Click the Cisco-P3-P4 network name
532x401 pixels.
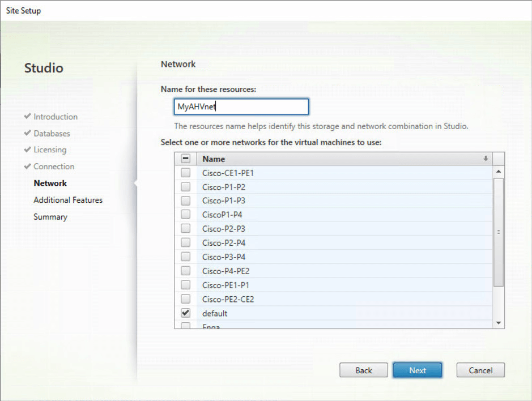224,257
